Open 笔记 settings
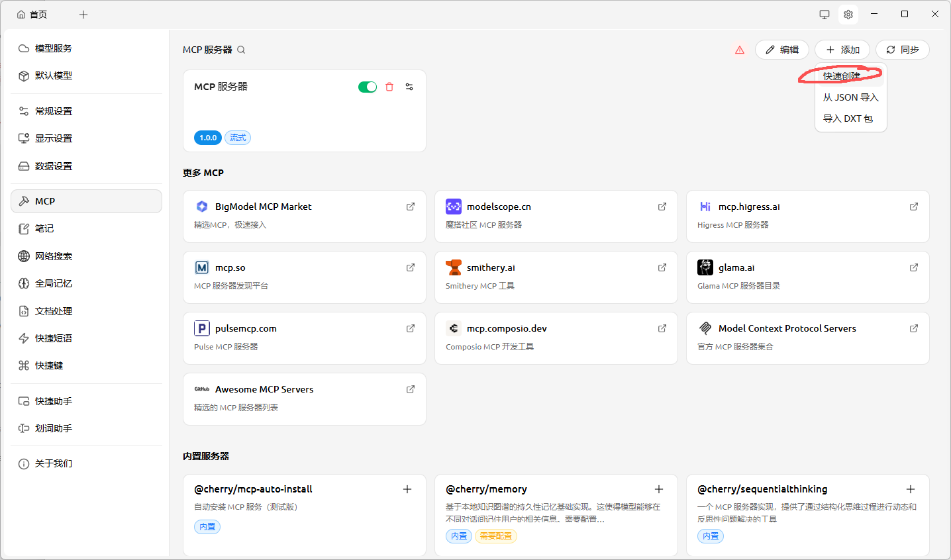951x560 pixels. coord(86,228)
